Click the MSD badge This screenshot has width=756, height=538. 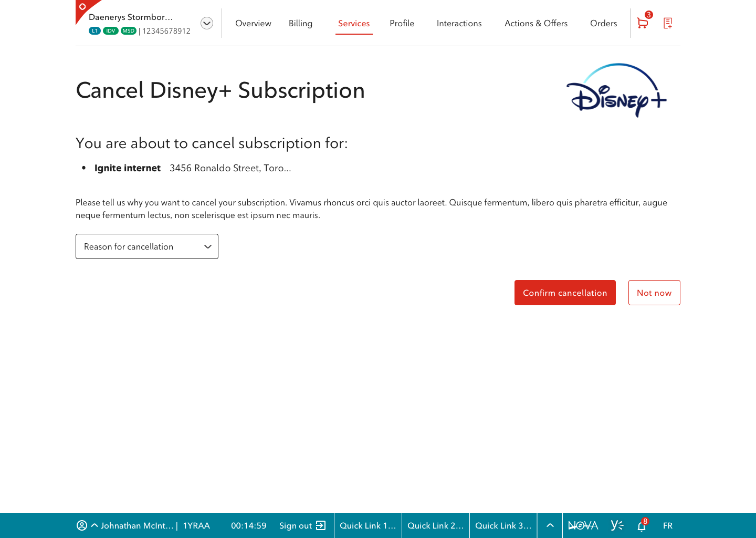click(129, 31)
